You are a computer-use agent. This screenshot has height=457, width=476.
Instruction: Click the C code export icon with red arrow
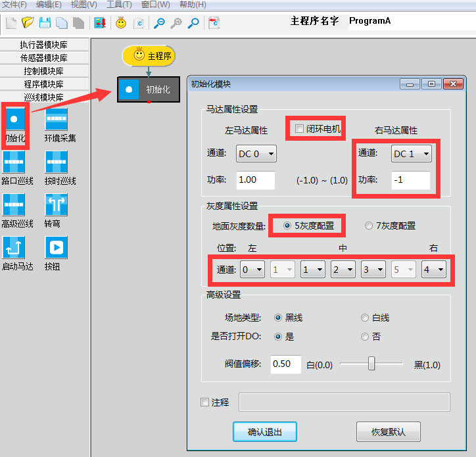(x=214, y=23)
